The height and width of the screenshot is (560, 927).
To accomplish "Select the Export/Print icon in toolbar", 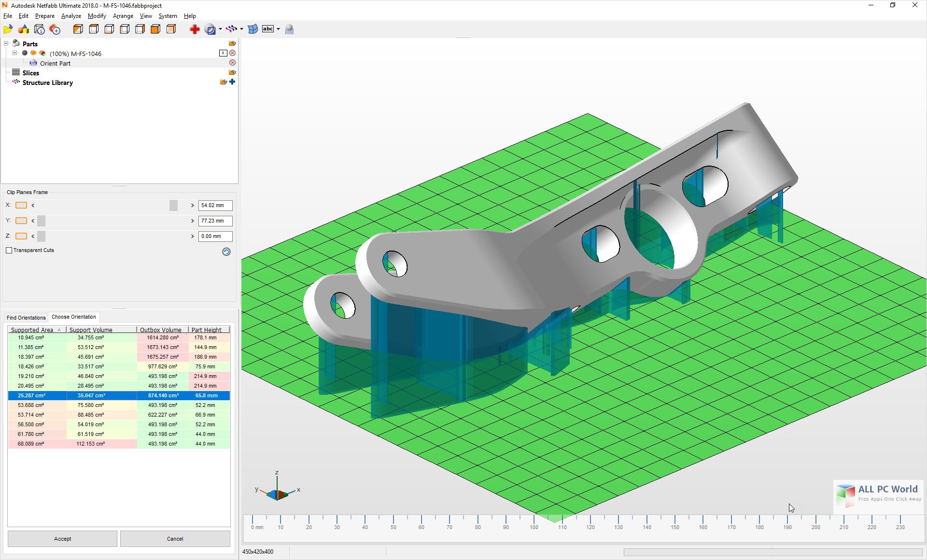I will point(289,28).
